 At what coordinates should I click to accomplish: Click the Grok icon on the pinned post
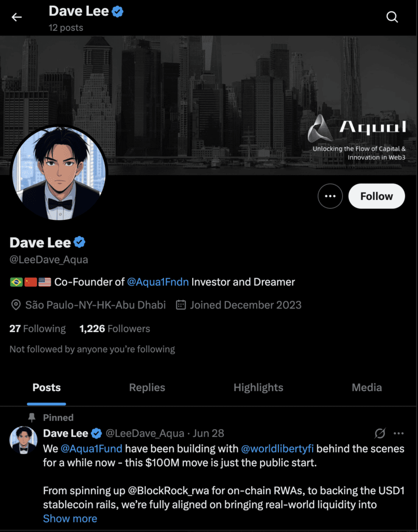[x=380, y=433]
